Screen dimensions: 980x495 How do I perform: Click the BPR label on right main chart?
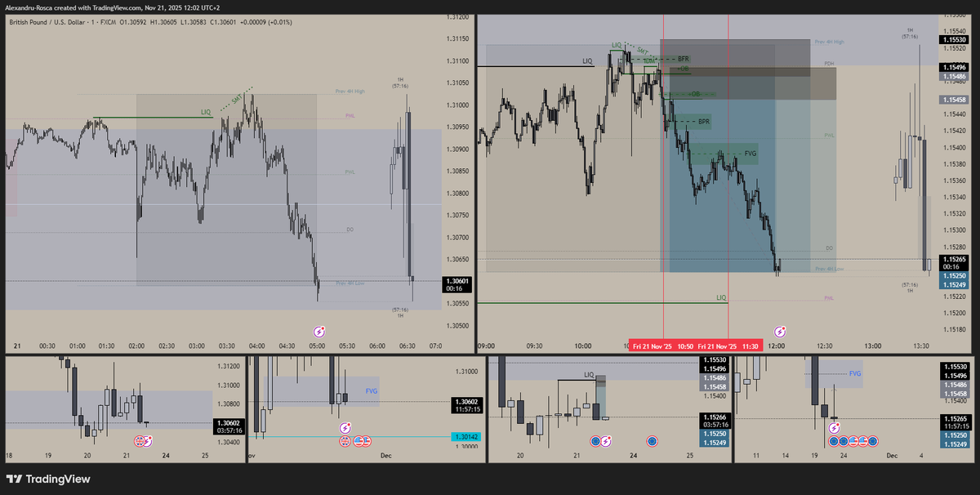(x=704, y=122)
